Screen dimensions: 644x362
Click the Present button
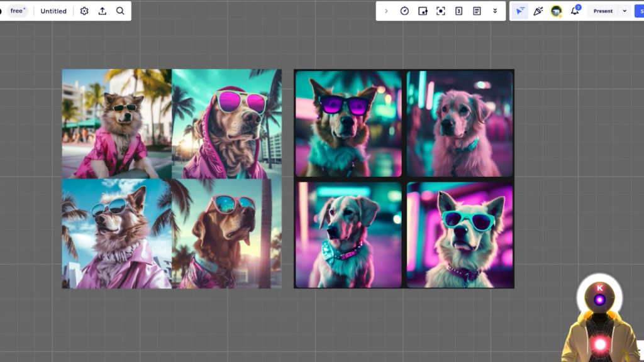[602, 11]
